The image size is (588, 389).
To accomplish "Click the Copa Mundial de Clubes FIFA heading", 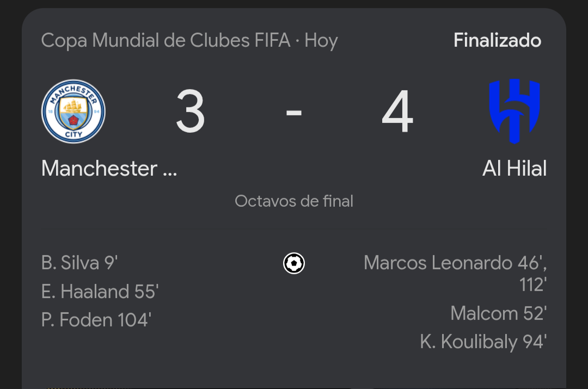I will pyautogui.click(x=166, y=40).
